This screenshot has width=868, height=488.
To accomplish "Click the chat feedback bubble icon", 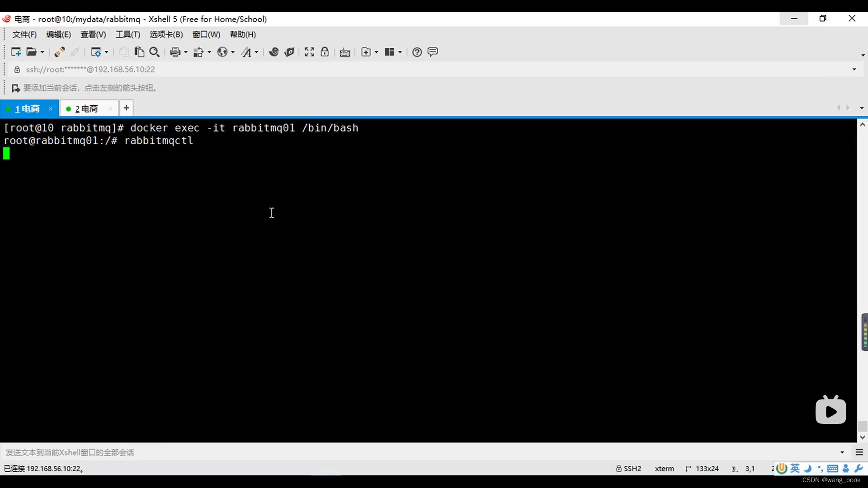I will [x=433, y=52].
